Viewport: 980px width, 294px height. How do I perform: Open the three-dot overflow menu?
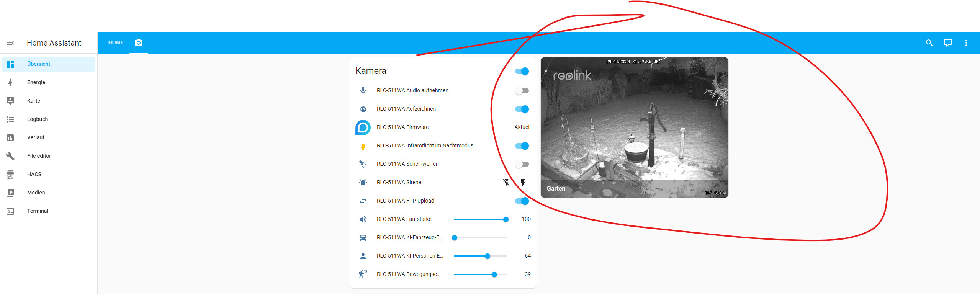click(x=966, y=43)
